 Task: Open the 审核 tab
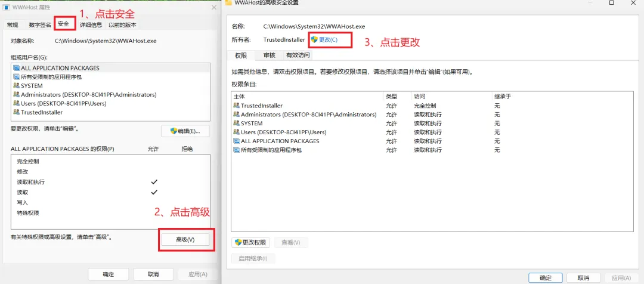click(269, 55)
